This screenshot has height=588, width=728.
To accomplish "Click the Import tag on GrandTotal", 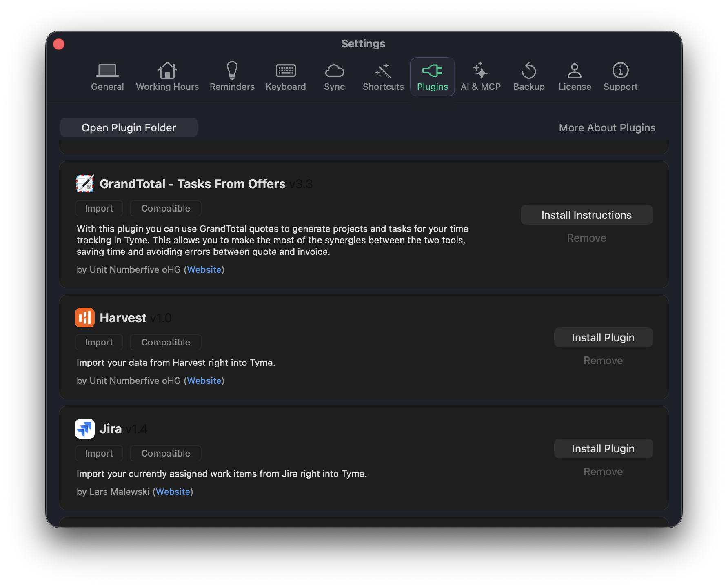I will tap(99, 208).
